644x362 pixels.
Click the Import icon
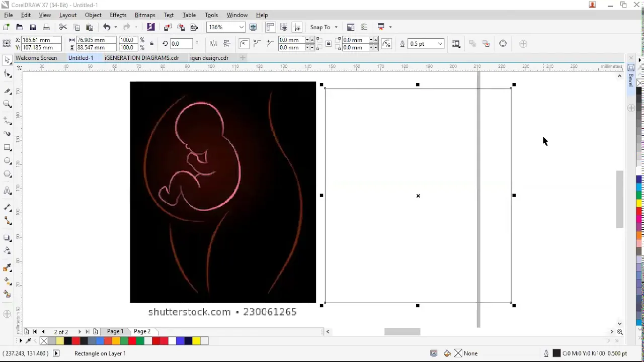(168, 27)
